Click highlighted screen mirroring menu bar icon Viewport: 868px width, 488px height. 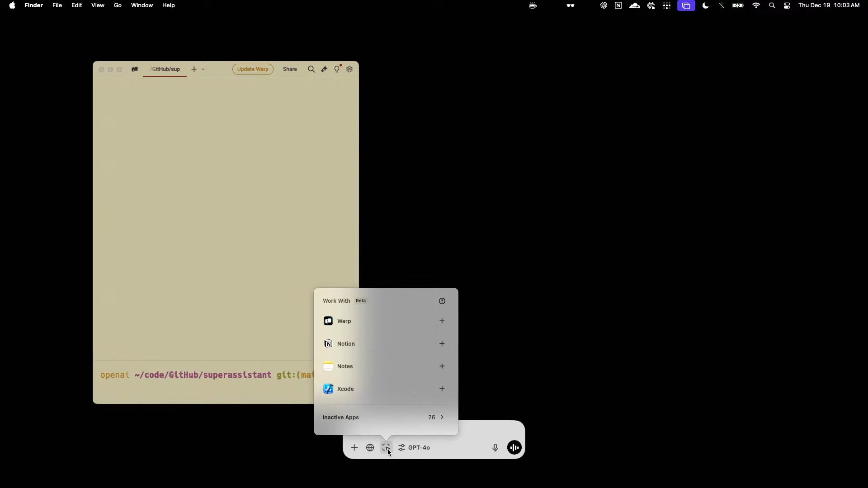coord(686,5)
